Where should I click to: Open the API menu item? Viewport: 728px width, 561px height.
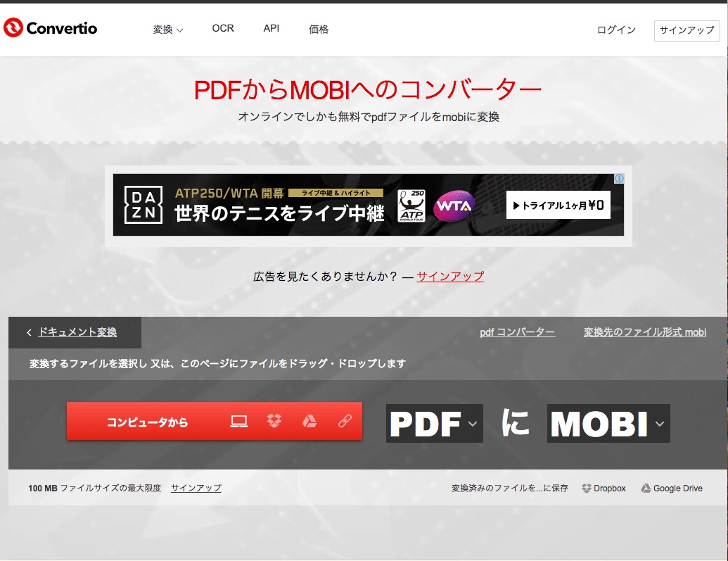click(272, 29)
